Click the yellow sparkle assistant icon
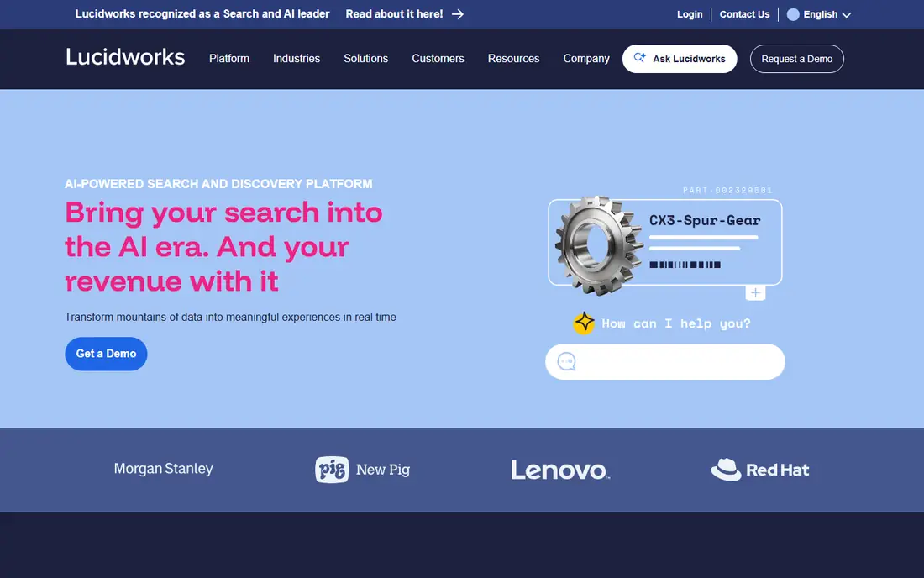This screenshot has height=578, width=924. point(584,323)
